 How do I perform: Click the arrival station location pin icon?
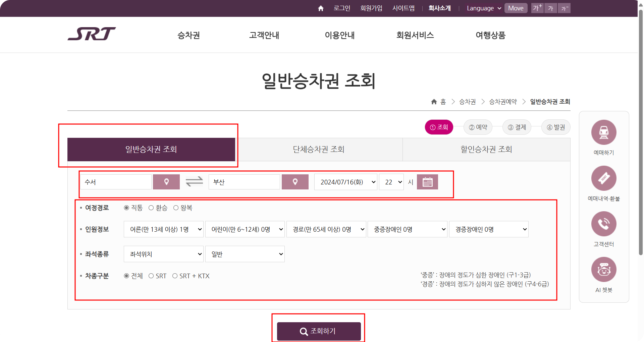pyautogui.click(x=295, y=182)
